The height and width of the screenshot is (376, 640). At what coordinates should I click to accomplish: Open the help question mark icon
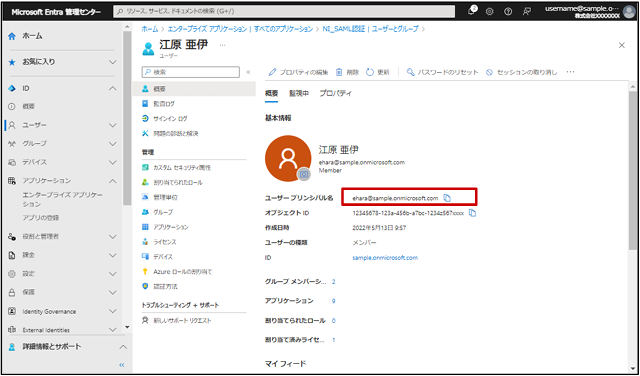pyautogui.click(x=508, y=11)
